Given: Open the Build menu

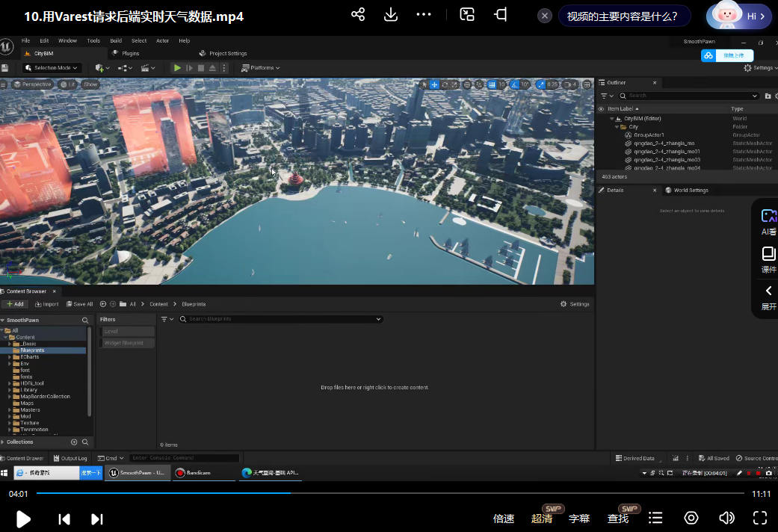Looking at the screenshot, I should click(116, 41).
